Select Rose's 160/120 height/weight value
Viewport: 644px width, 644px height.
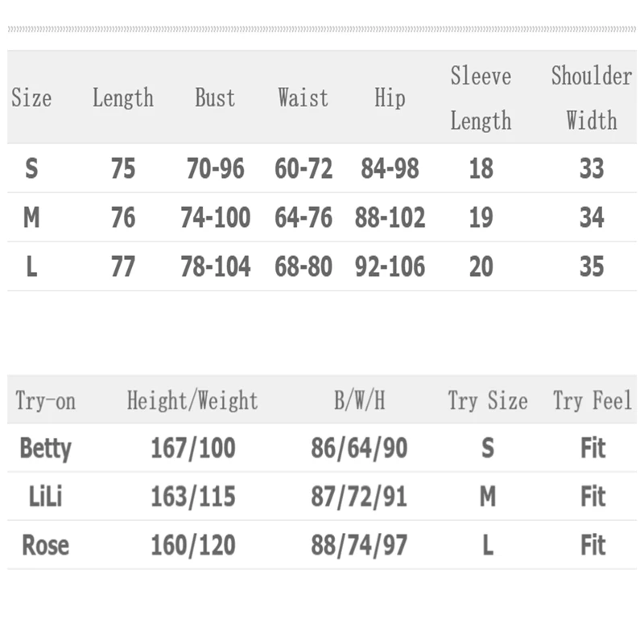(192, 545)
